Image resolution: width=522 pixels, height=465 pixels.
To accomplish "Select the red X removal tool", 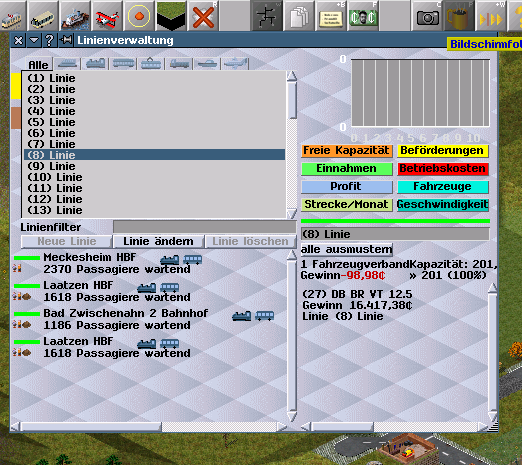I will coord(203,16).
